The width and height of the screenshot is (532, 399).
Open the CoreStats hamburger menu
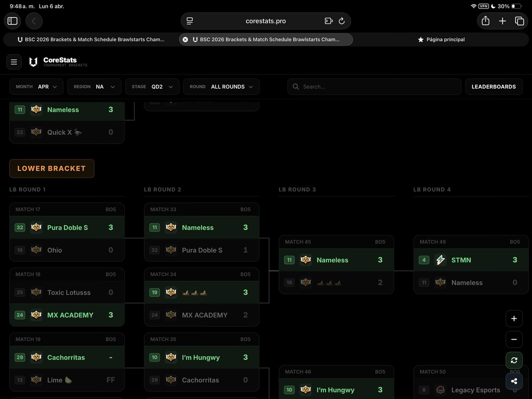[14, 62]
